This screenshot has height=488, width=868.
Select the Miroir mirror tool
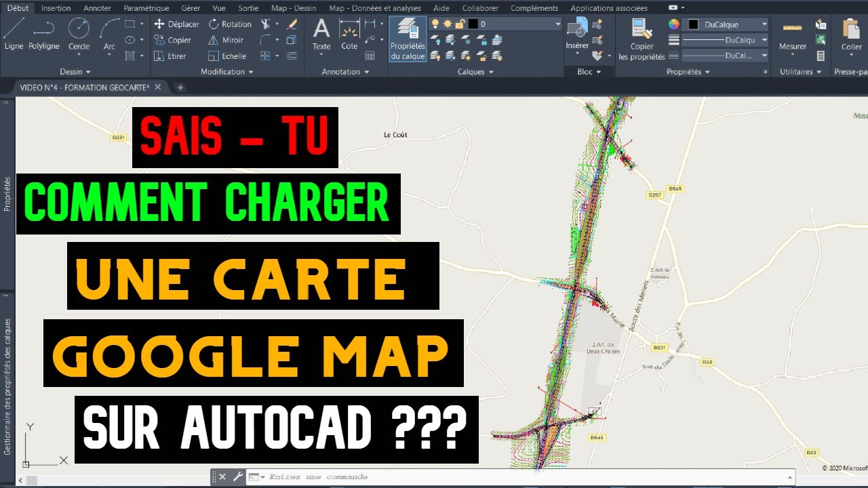coord(226,40)
